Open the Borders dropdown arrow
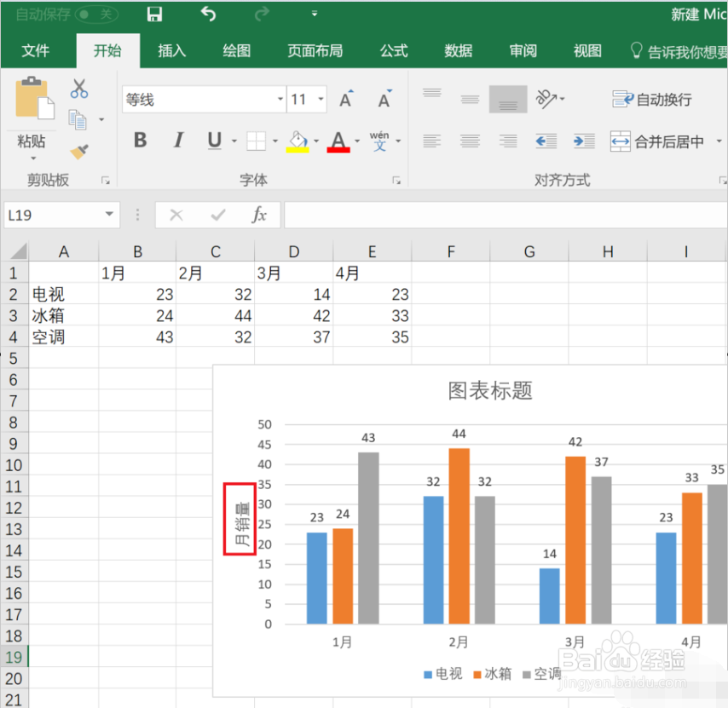The width and height of the screenshot is (728, 708). coord(275,141)
